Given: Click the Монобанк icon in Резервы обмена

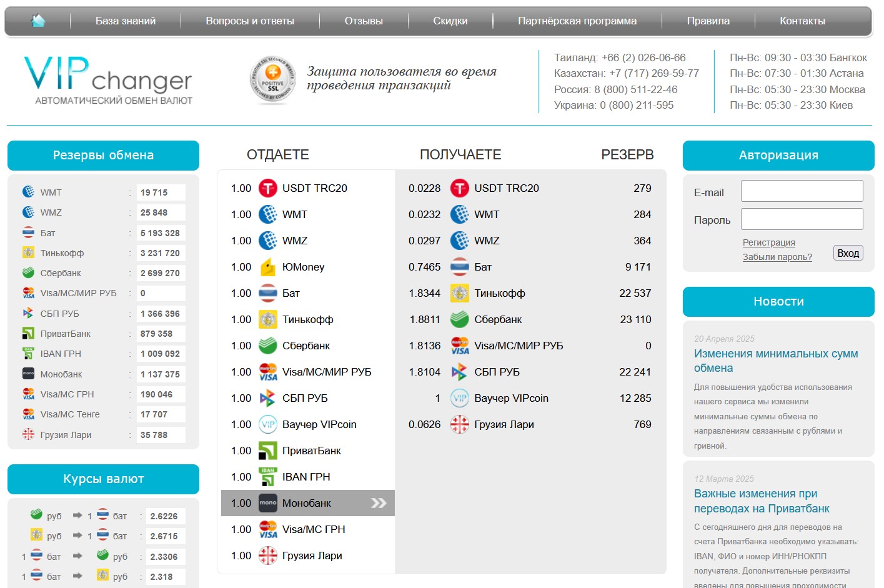Looking at the screenshot, I should tap(28, 374).
